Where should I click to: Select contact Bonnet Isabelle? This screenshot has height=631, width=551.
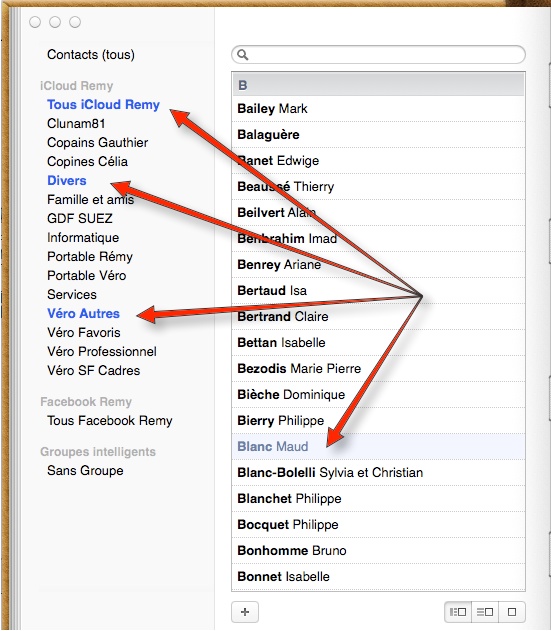pyautogui.click(x=378, y=576)
